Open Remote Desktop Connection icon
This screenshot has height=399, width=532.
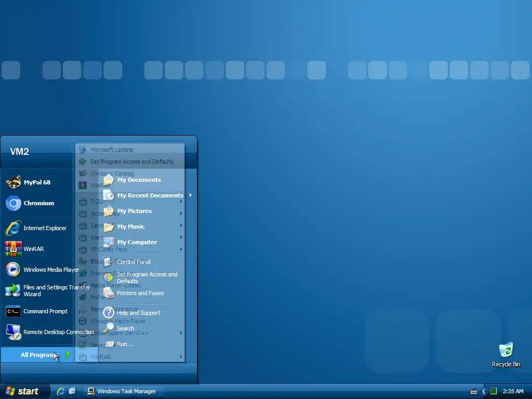(14, 332)
